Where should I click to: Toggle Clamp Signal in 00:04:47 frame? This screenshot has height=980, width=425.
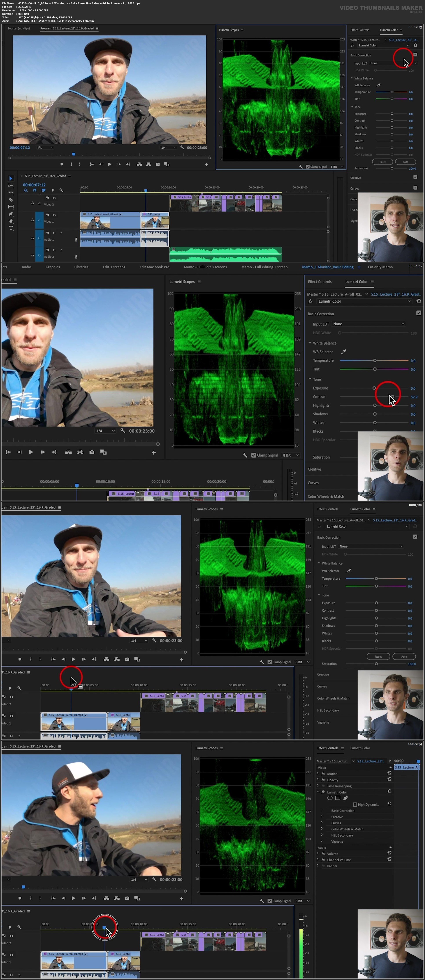coord(254,455)
